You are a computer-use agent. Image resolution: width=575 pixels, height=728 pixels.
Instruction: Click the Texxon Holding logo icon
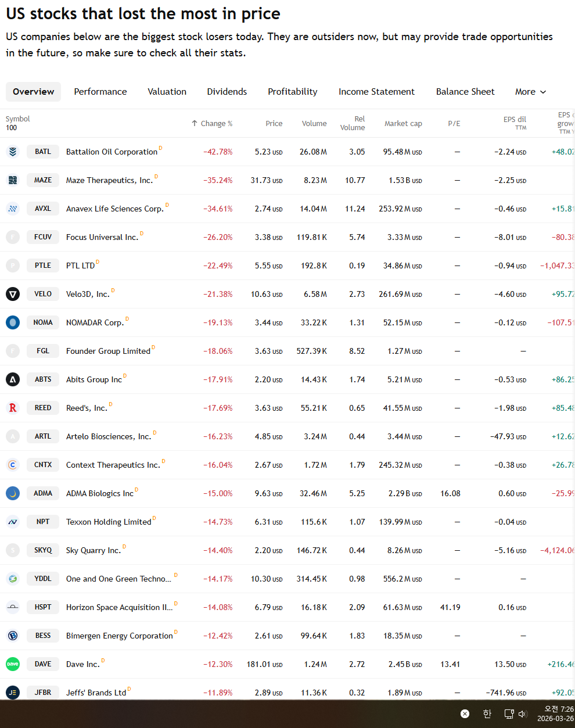click(x=13, y=522)
